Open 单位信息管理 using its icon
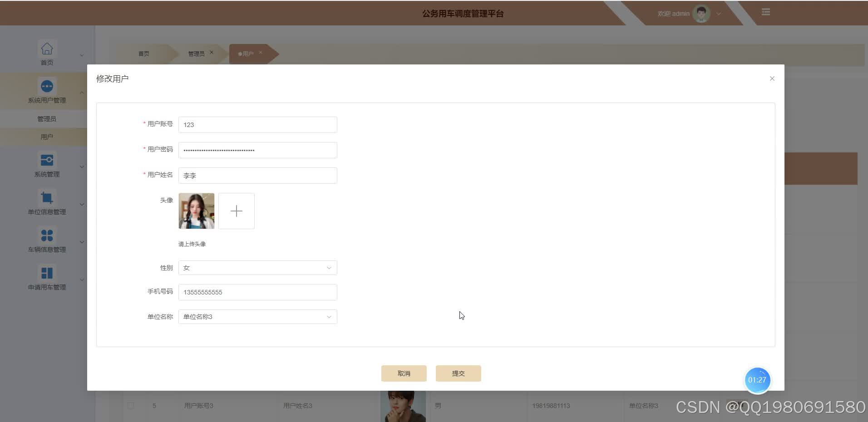The image size is (868, 422). pyautogui.click(x=47, y=197)
